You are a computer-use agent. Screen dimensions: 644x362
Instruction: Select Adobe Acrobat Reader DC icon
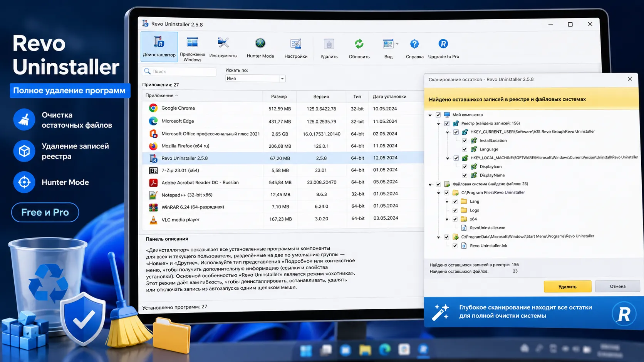point(153,182)
